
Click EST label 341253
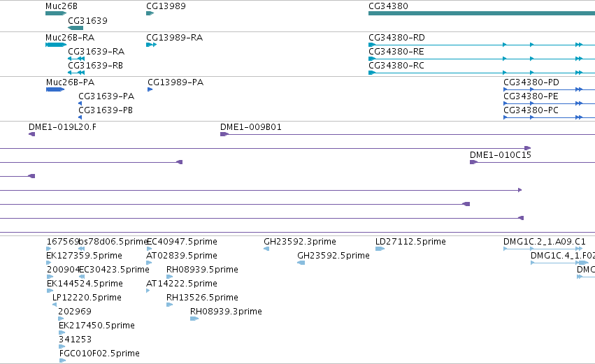[75, 340]
